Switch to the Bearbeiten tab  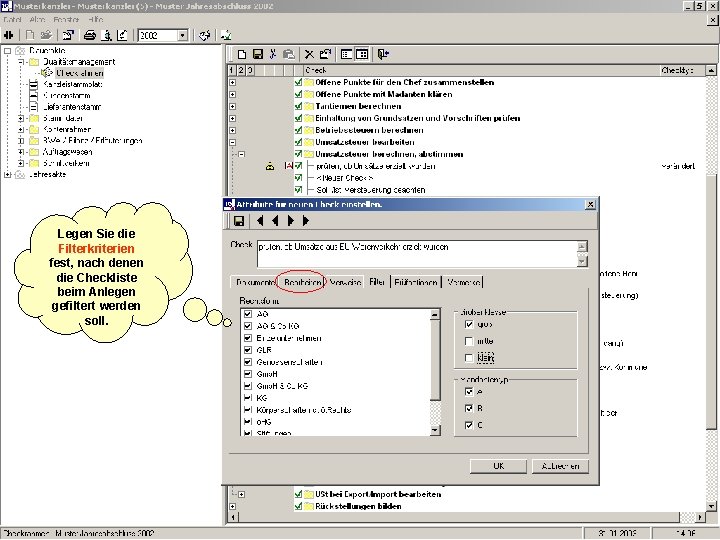302,282
